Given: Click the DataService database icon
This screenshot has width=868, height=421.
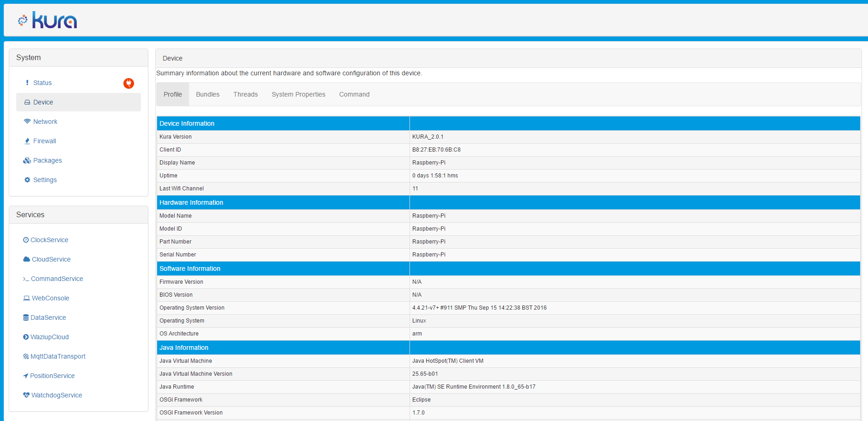Looking at the screenshot, I should (x=26, y=317).
